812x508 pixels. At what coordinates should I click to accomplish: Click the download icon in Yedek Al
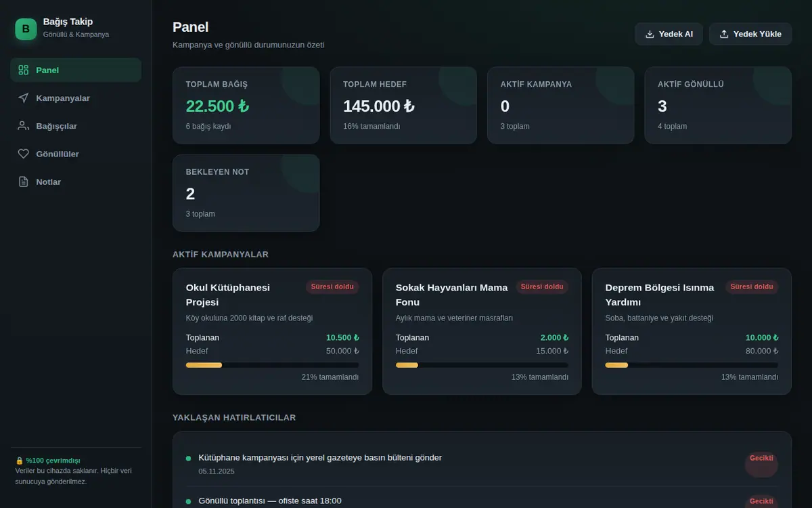point(650,34)
